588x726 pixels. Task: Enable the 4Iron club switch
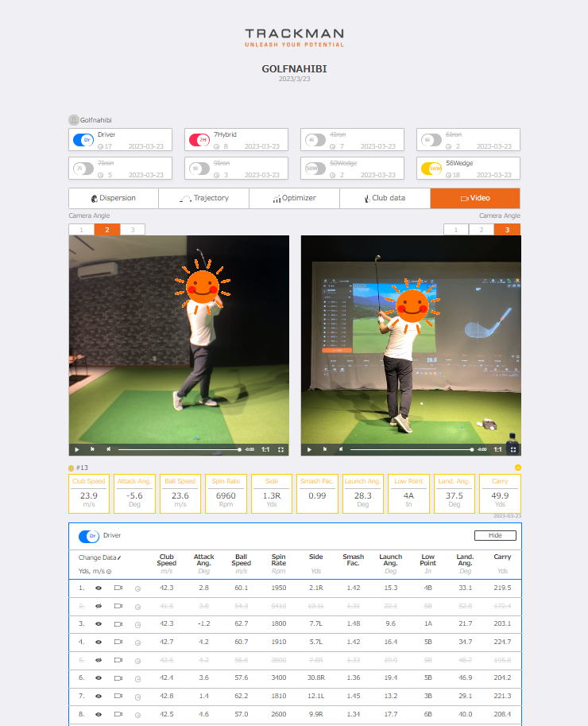click(x=315, y=140)
